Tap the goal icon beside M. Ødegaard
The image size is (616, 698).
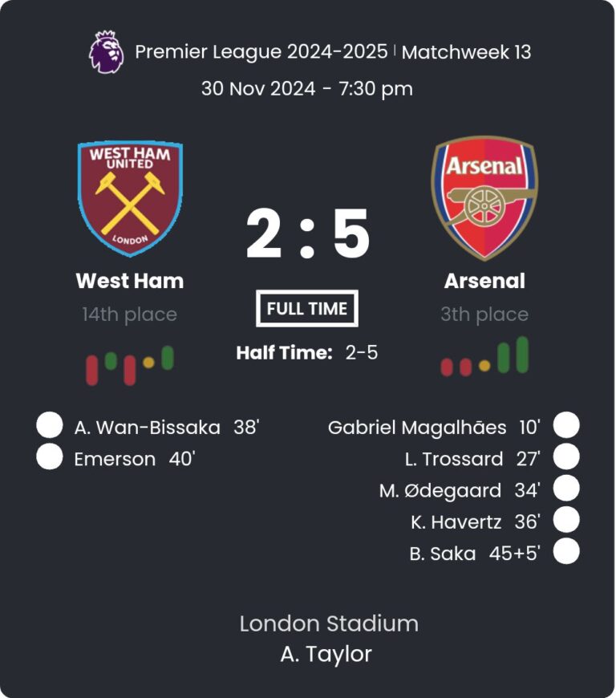point(566,489)
